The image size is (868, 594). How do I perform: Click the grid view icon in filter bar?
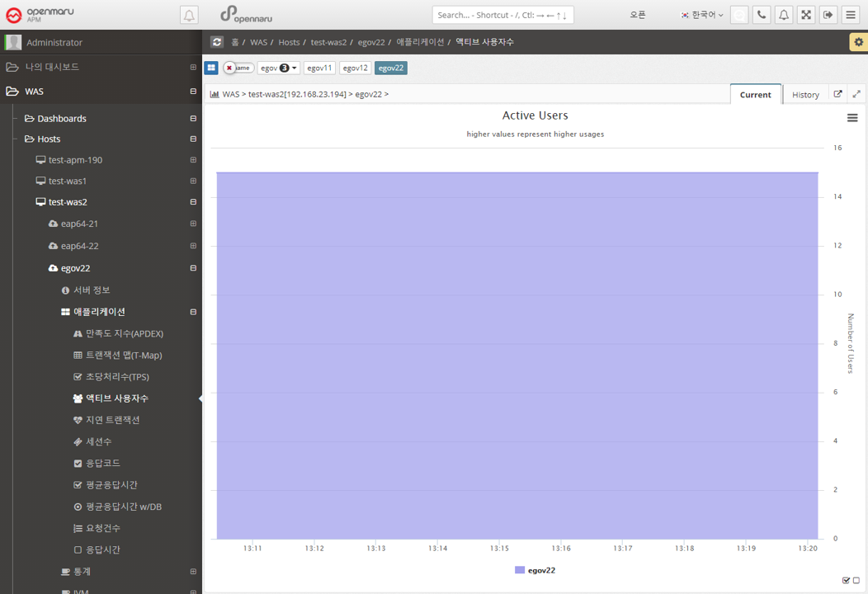pos(211,68)
